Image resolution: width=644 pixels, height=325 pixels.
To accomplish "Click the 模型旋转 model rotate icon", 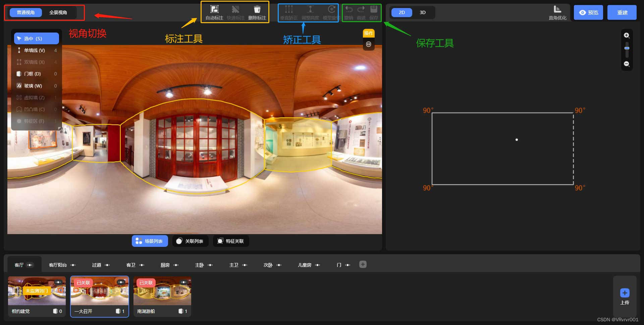I will pyautogui.click(x=331, y=9).
